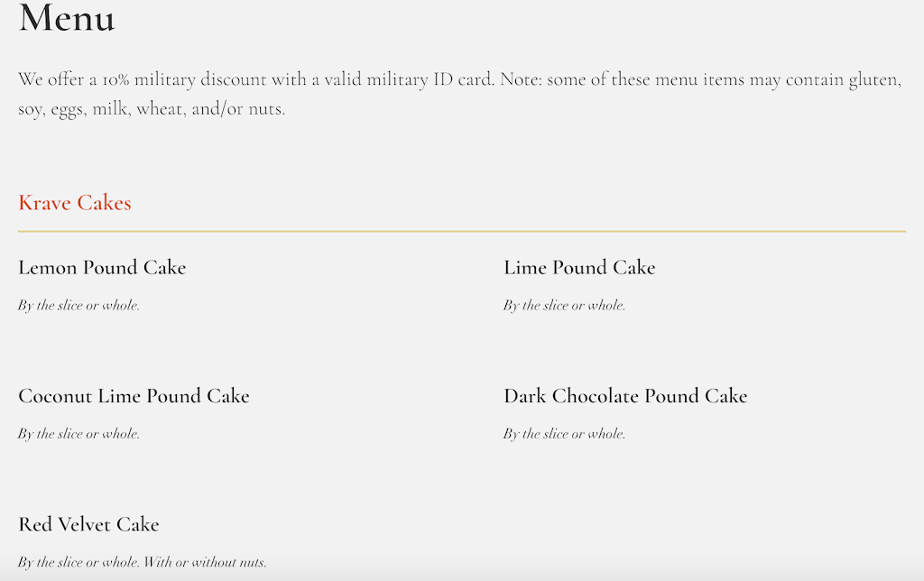Select the Krave Cakes section heading
This screenshot has height=581, width=924.
coord(75,203)
